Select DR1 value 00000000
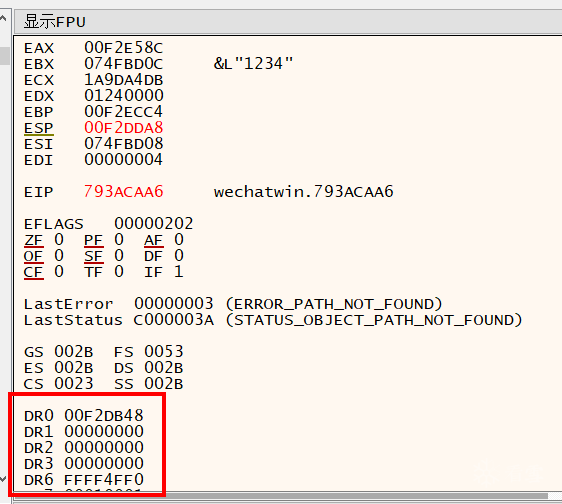562x504 pixels. pyautogui.click(x=104, y=432)
